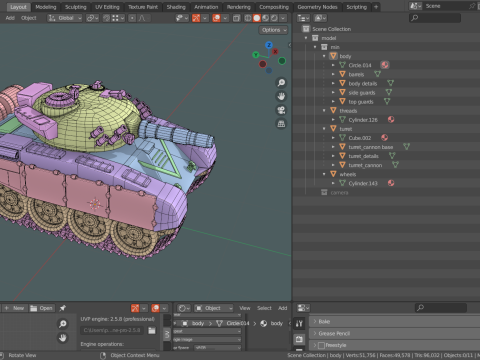Switch to Geometry Nodes workspace tab

click(317, 7)
